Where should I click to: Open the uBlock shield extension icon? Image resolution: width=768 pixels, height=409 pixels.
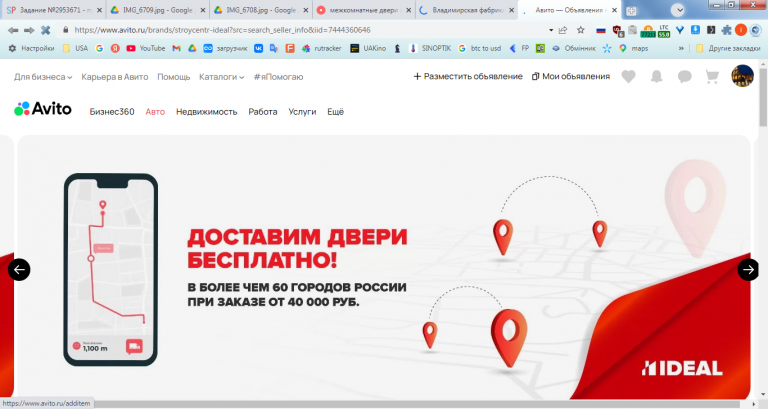[618, 31]
